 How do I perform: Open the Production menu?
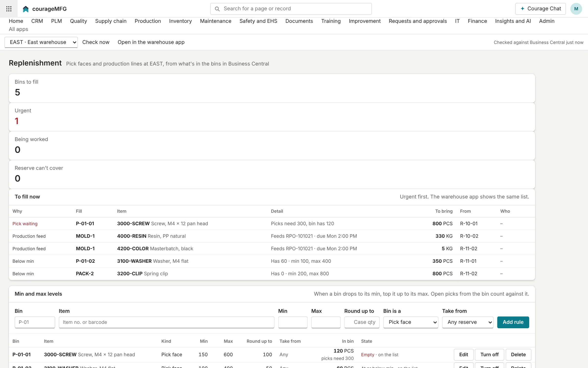pos(148,21)
